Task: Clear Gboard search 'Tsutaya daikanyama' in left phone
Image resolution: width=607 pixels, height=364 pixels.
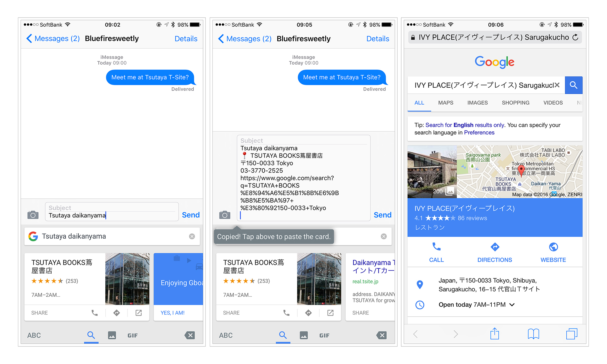Action: point(192,236)
